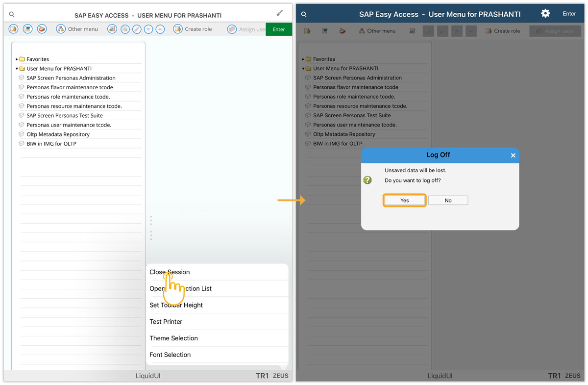The width and height of the screenshot is (588, 385).
Task: Expand the Favorites folder in left screen
Action: (17, 59)
